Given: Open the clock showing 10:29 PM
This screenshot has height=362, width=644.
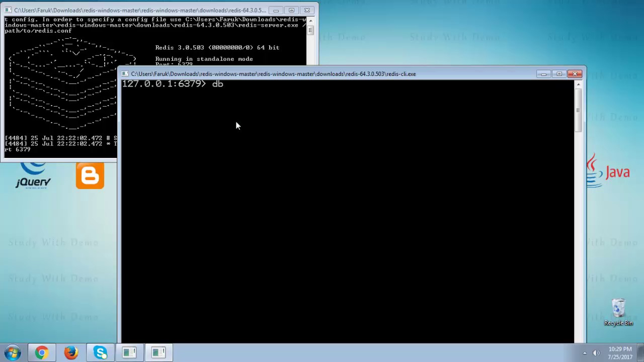Looking at the screenshot, I should pos(620,353).
